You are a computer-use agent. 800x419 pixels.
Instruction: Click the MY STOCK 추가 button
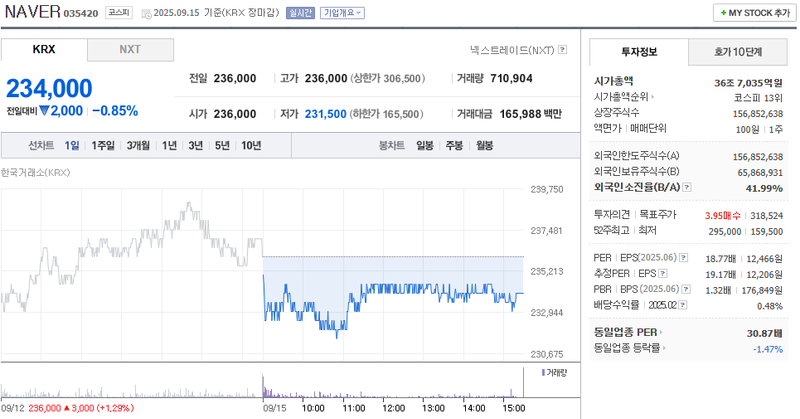click(x=755, y=13)
